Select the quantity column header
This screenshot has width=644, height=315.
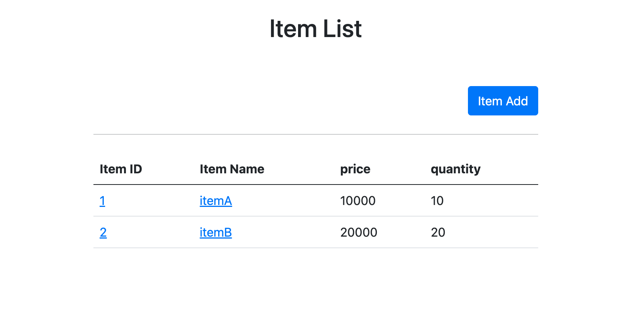455,169
